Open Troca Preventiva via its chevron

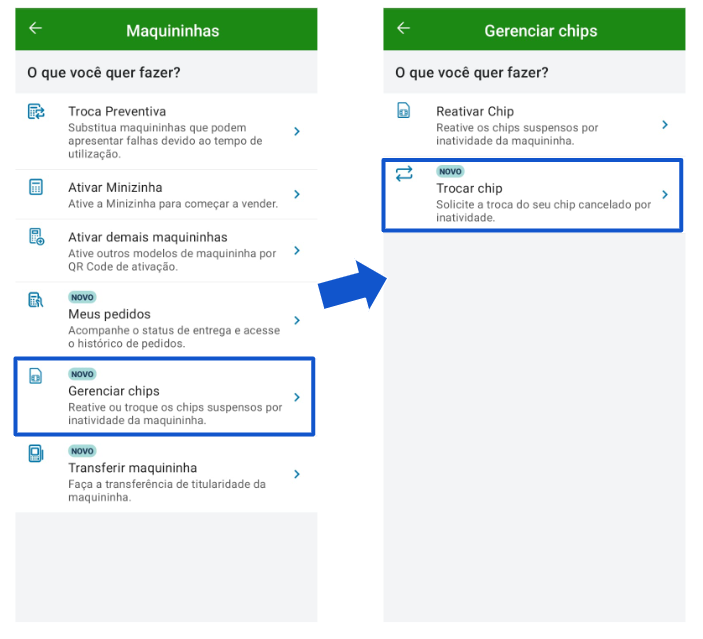(x=297, y=131)
